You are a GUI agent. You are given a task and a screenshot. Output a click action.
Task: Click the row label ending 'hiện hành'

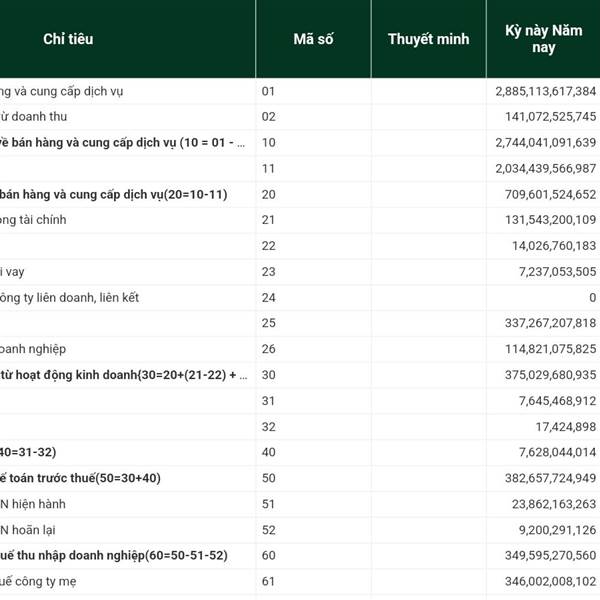(33, 504)
